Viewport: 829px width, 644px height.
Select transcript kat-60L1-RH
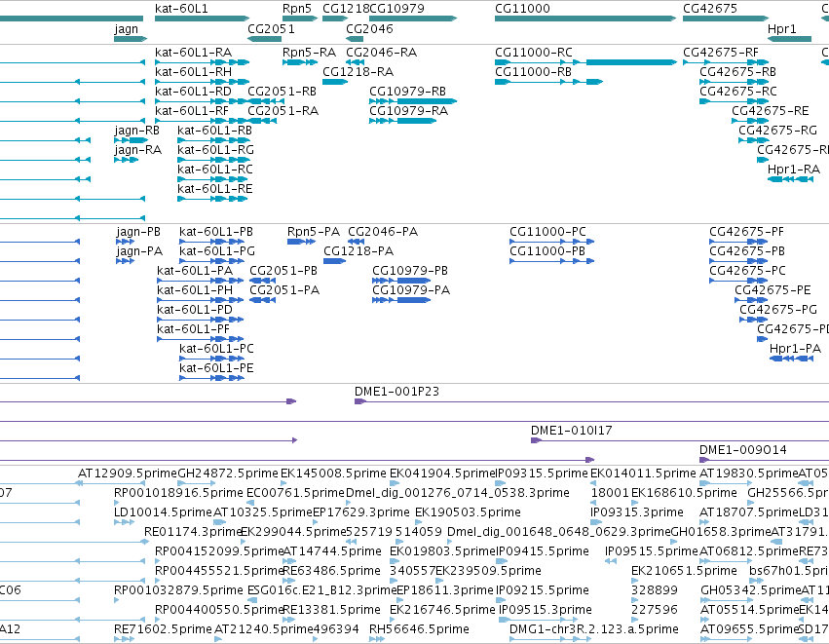click(x=194, y=72)
